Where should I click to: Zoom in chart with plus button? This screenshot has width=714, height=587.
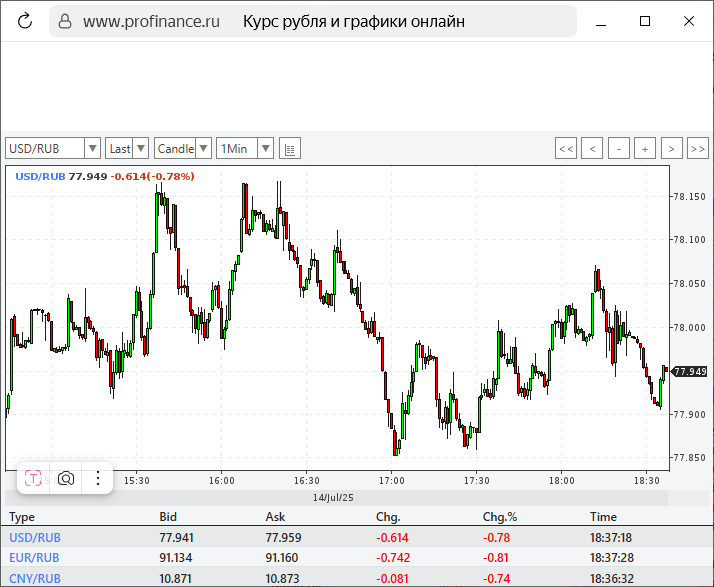tap(645, 148)
